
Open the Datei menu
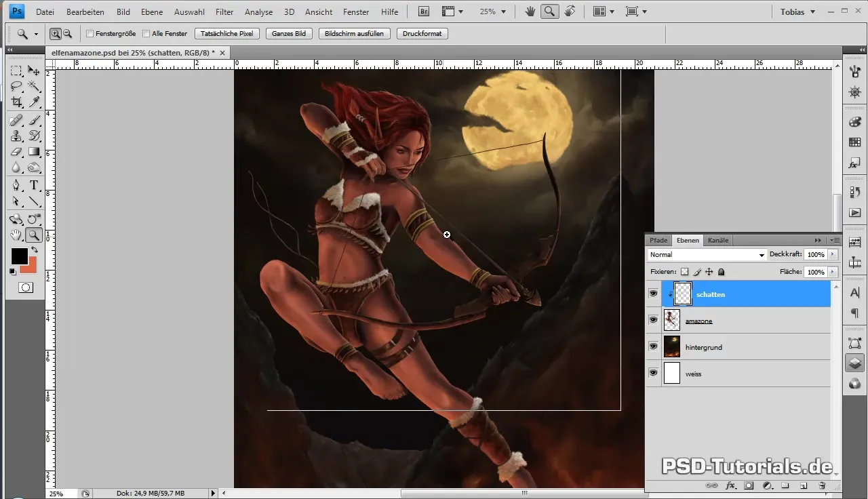(45, 12)
